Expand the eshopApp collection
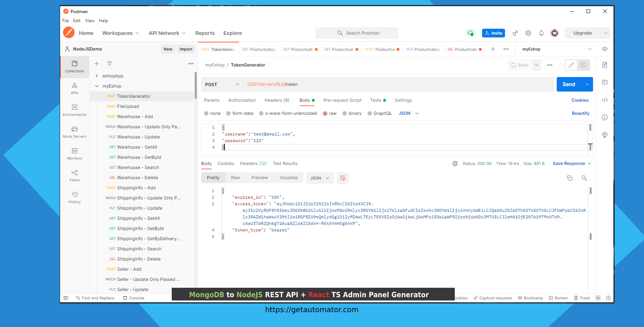The height and width of the screenshot is (327, 644). click(x=97, y=76)
